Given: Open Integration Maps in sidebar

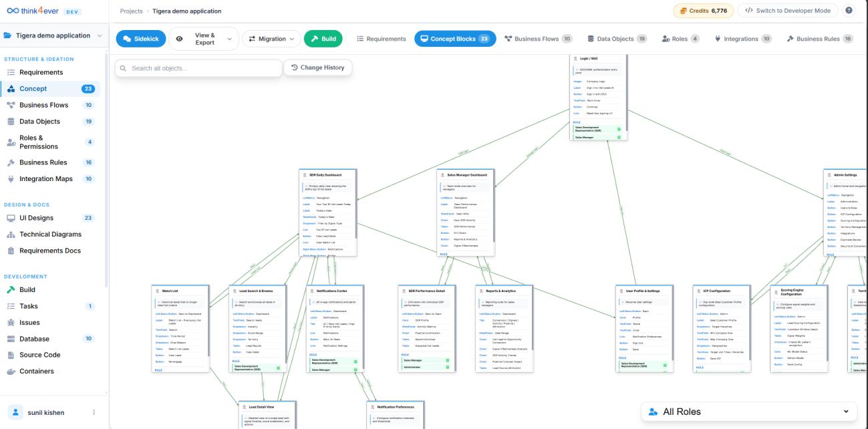Looking at the screenshot, I should [51, 179].
